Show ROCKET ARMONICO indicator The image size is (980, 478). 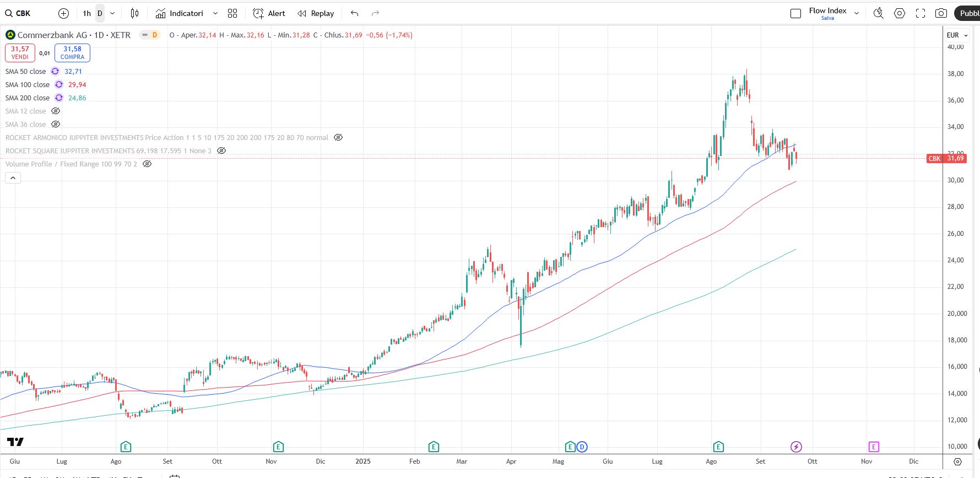[338, 137]
